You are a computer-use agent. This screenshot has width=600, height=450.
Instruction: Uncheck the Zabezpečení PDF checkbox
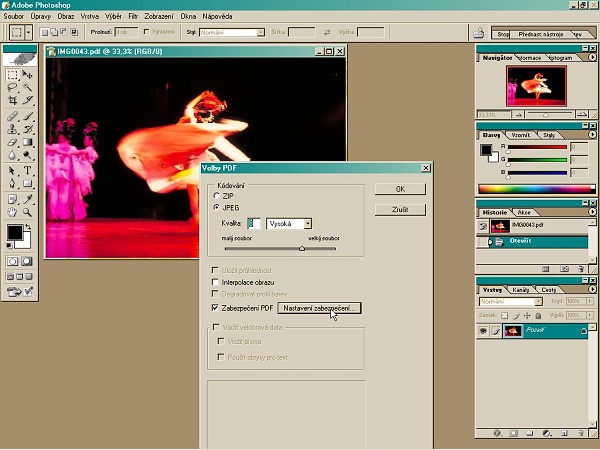[215, 308]
